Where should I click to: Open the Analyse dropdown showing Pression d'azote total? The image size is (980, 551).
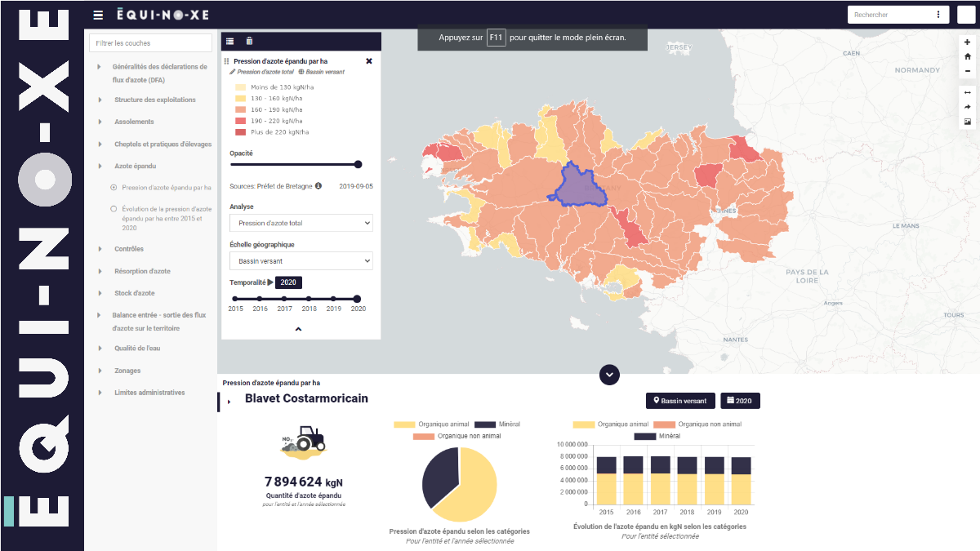301,222
